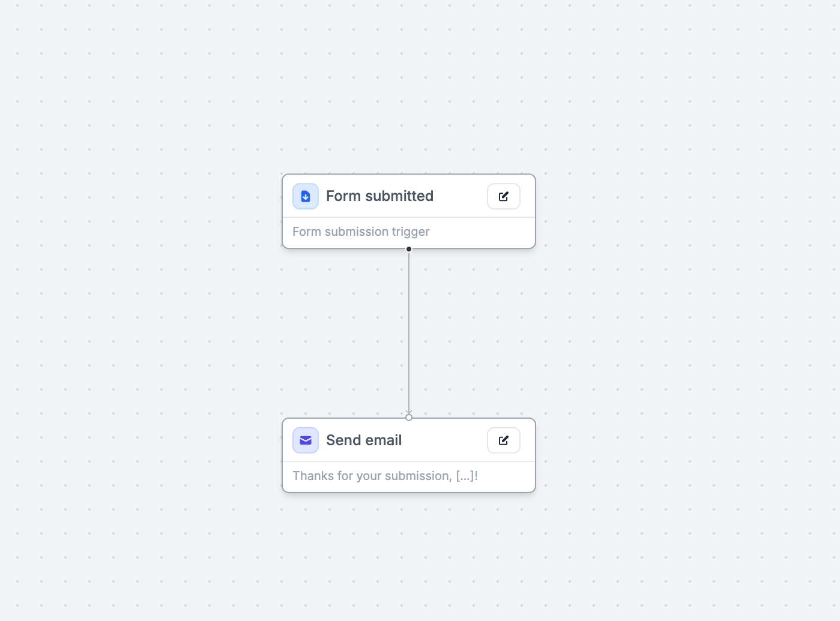
Task: Open the Send email node's edit pencil
Action: [x=504, y=440]
